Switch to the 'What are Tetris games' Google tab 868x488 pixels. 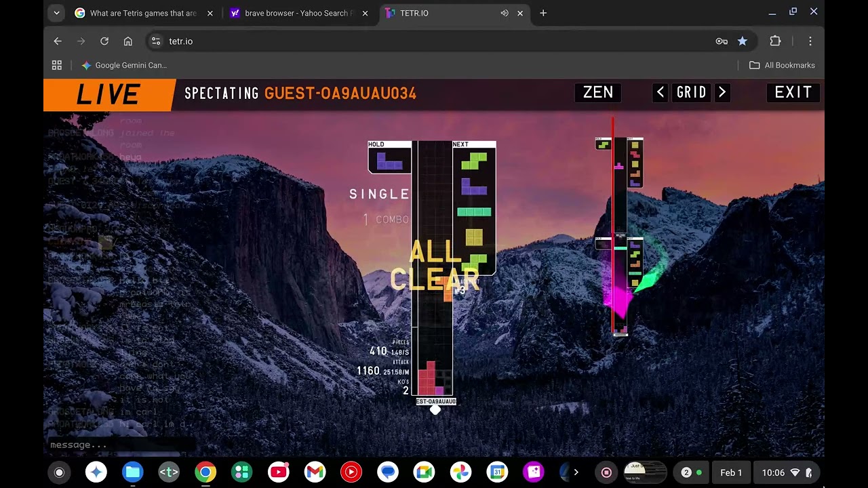coord(145,13)
